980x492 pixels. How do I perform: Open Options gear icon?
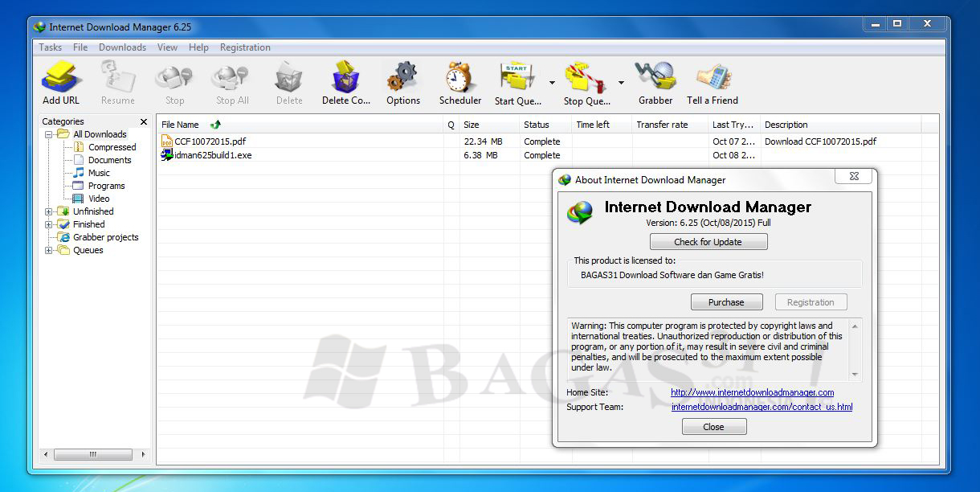402,77
